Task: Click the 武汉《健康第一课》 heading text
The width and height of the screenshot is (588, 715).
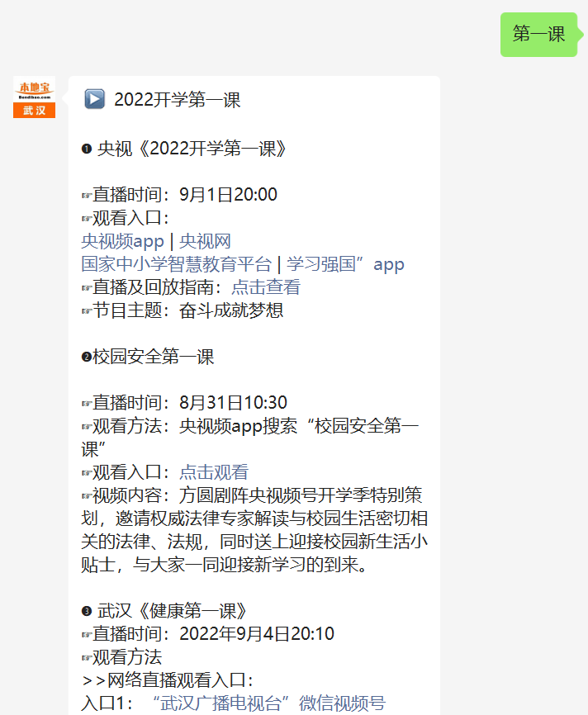Action: tap(172, 611)
